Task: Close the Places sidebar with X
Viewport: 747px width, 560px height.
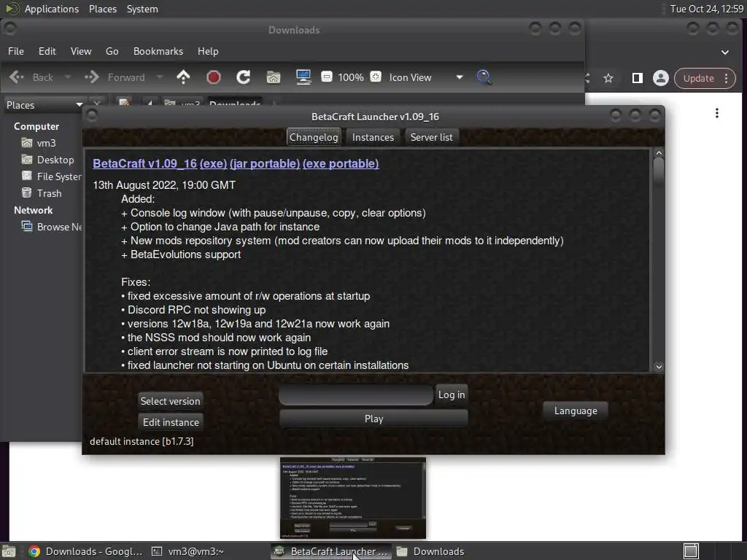Action: 97,103
